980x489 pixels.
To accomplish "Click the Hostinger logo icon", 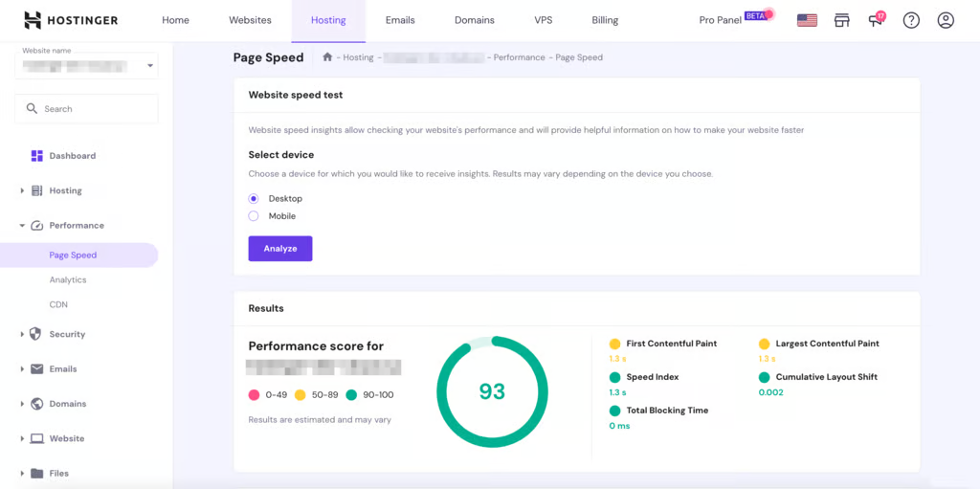I will pos(33,20).
